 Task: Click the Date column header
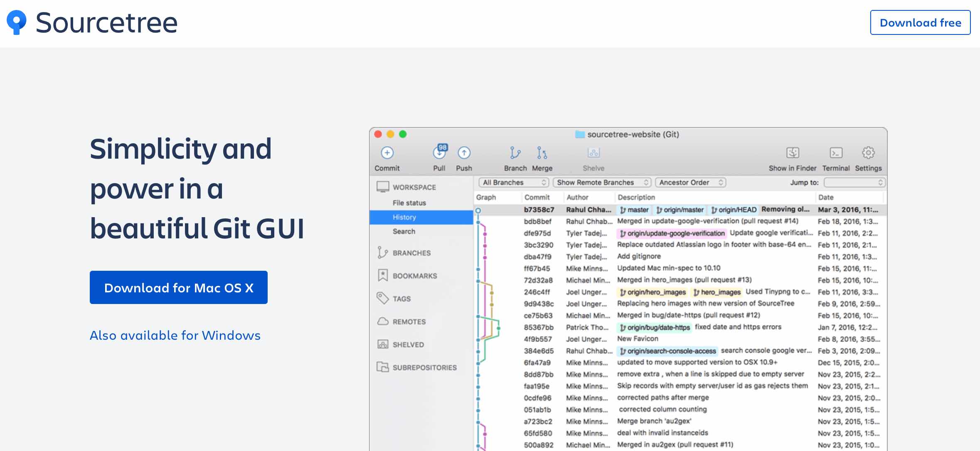tap(826, 197)
